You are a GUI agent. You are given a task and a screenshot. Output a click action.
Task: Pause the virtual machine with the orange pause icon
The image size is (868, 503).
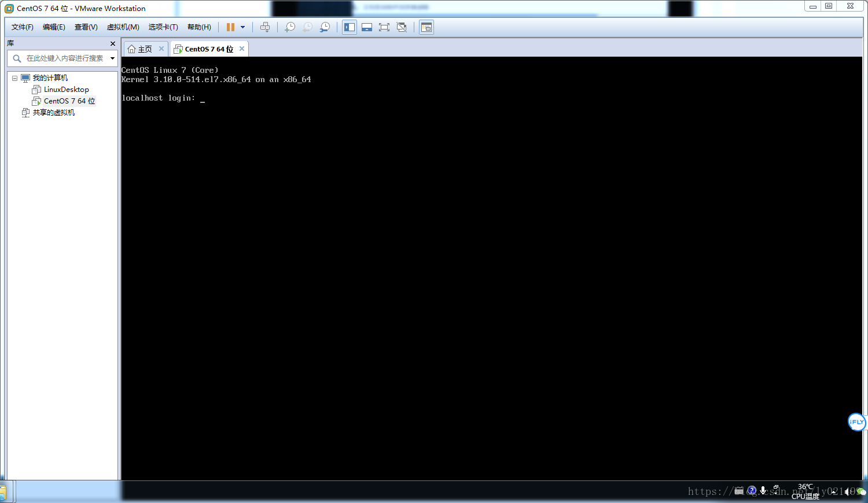pos(230,27)
